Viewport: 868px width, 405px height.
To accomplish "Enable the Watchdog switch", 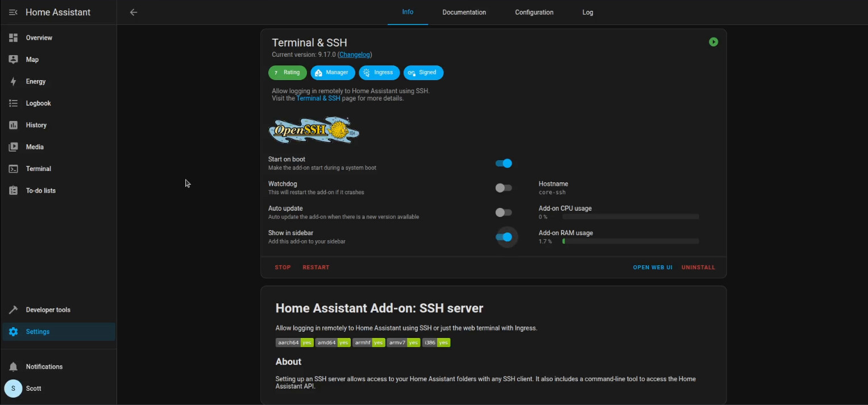I will [x=504, y=188].
